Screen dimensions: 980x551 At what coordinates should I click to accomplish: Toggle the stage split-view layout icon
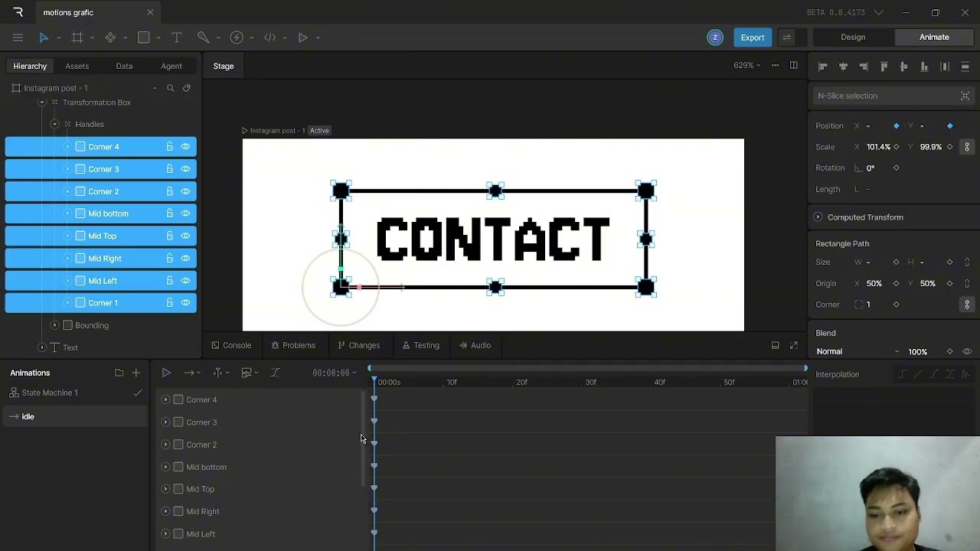tap(794, 66)
